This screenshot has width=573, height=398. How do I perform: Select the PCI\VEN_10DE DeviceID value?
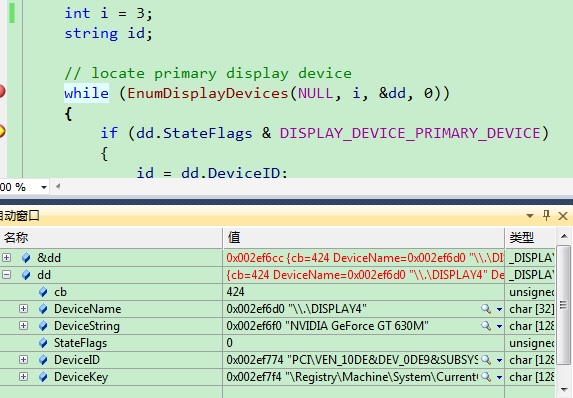[352, 360]
